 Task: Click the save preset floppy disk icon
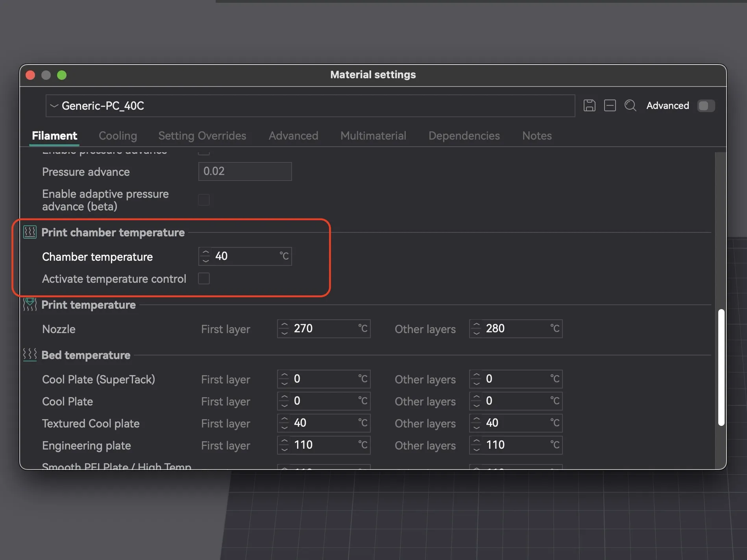[x=589, y=105]
